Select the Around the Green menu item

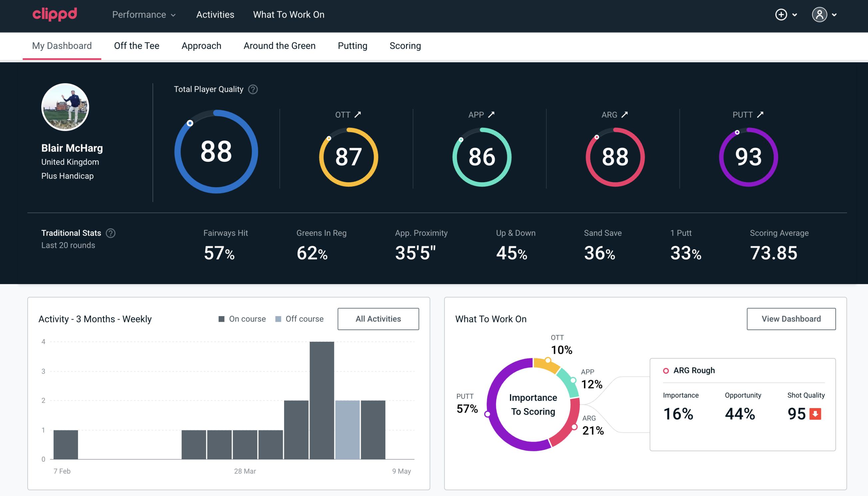click(x=279, y=45)
